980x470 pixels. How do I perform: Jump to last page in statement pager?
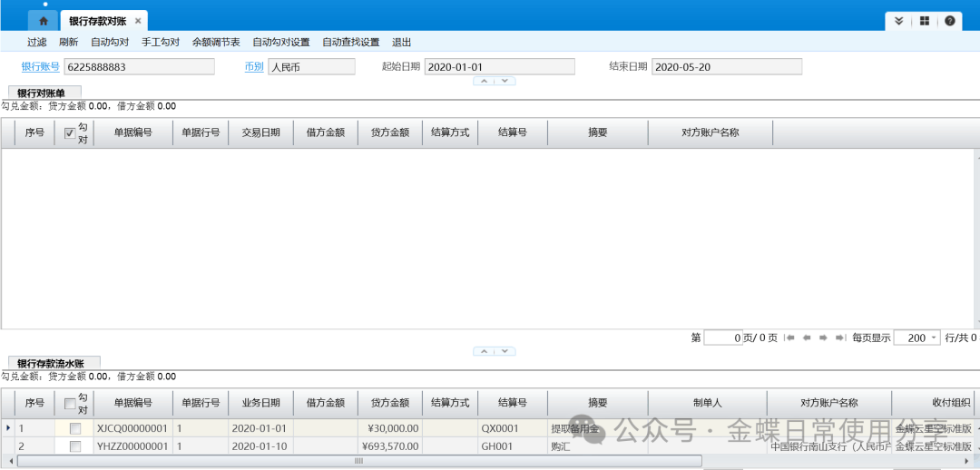(839, 338)
